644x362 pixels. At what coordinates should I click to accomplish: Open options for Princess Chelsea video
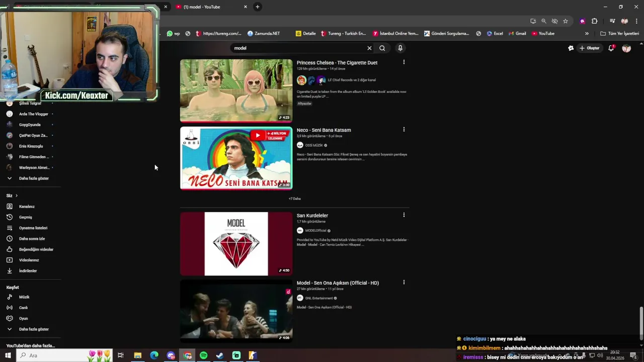[404, 62]
